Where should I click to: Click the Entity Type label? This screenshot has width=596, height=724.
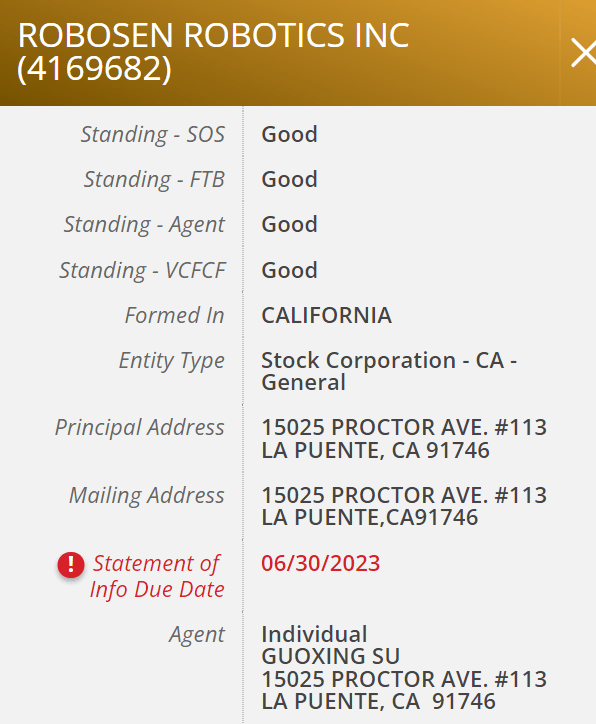(x=171, y=361)
